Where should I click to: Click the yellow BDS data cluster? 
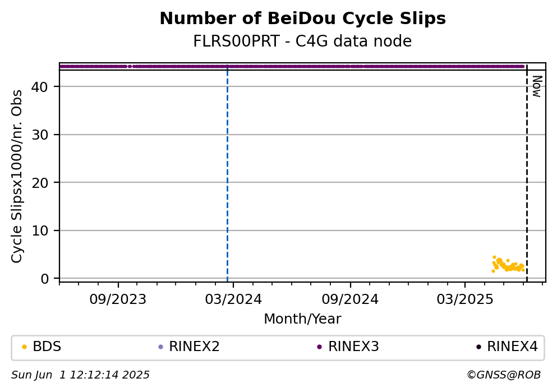(508, 265)
